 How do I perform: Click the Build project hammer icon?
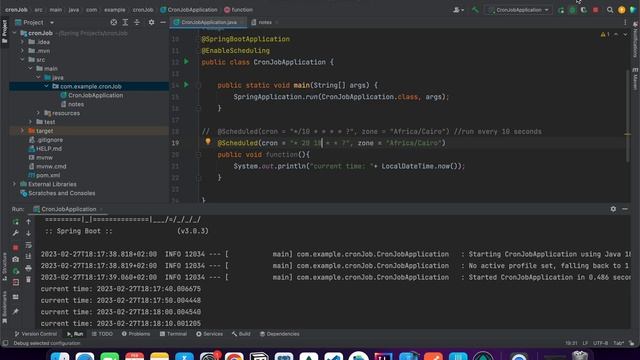[475, 9]
